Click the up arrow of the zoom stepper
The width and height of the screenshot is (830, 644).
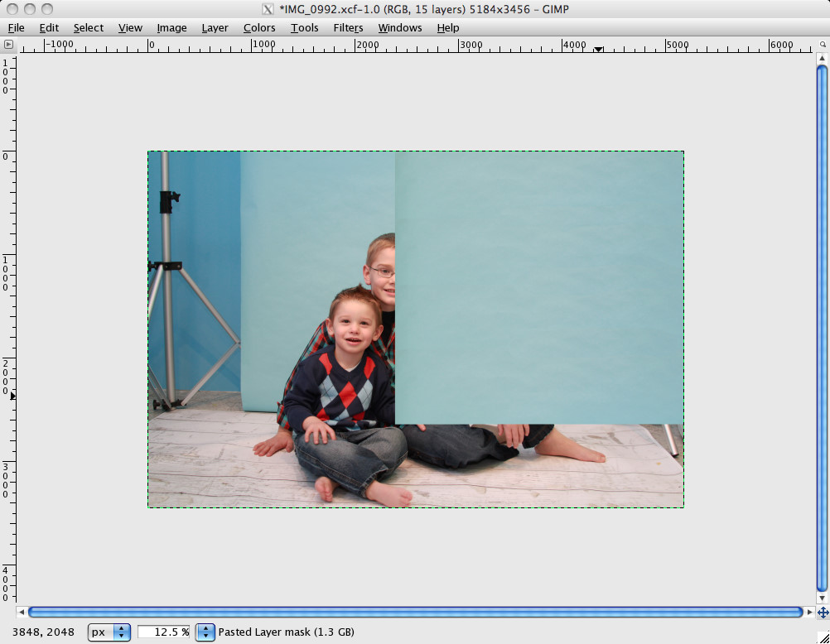click(205, 628)
